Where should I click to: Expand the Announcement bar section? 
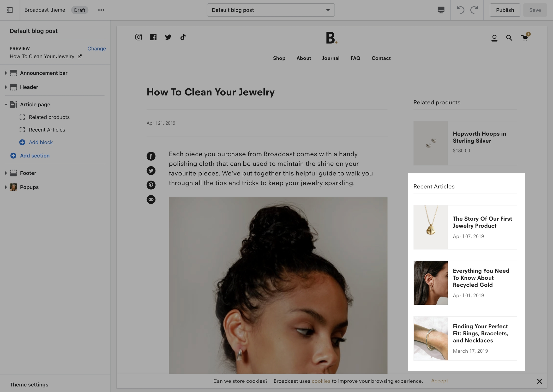click(x=6, y=73)
